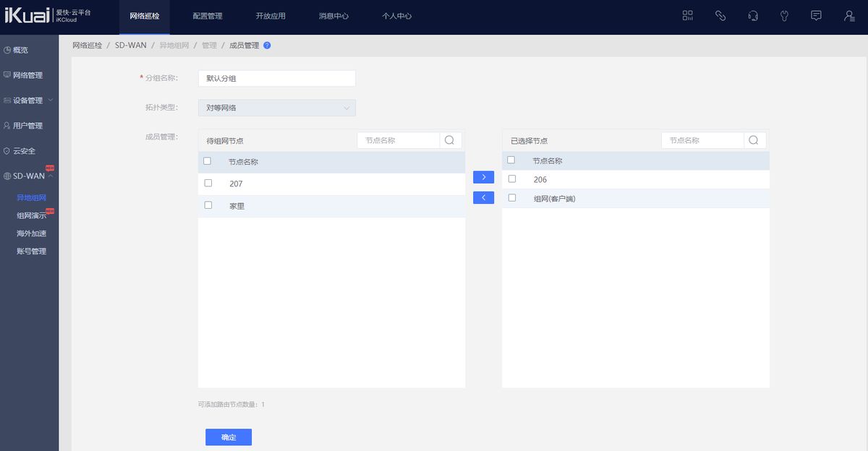The image size is (868, 451).
Task: Click the help question mark beside 成员管理
Action: tap(267, 45)
